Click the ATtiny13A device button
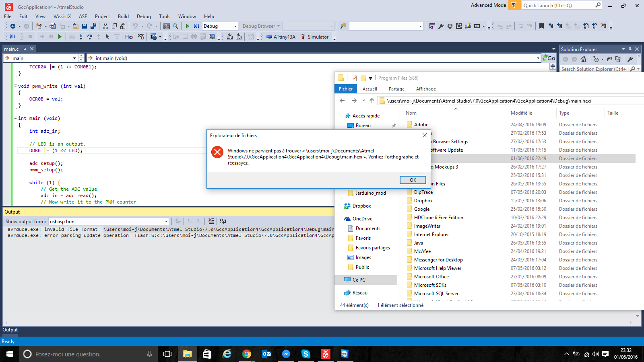The width and height of the screenshot is (644, 362). [x=281, y=37]
